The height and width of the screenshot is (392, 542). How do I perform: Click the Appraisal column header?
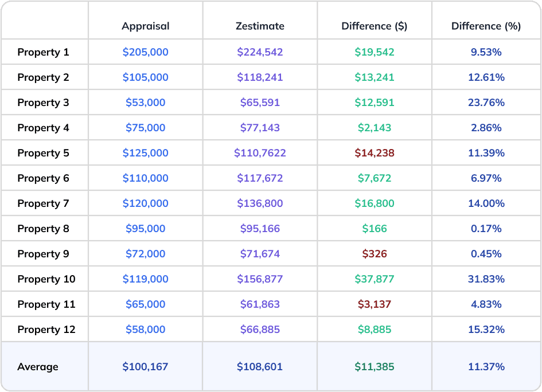click(x=145, y=26)
